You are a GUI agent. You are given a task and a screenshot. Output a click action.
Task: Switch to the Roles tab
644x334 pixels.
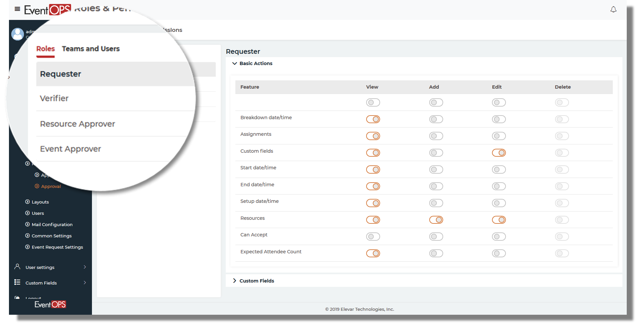[x=45, y=49]
